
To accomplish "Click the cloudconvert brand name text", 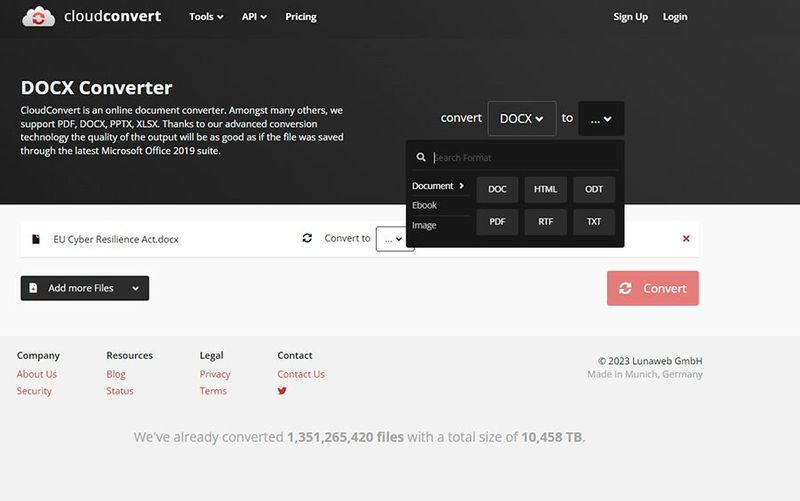I will pyautogui.click(x=113, y=16).
